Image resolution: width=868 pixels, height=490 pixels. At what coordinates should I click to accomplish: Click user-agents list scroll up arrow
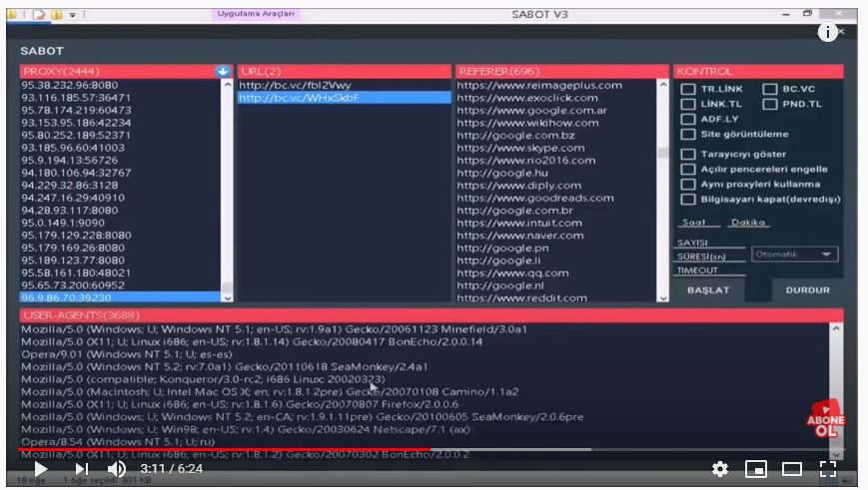pos(836,329)
